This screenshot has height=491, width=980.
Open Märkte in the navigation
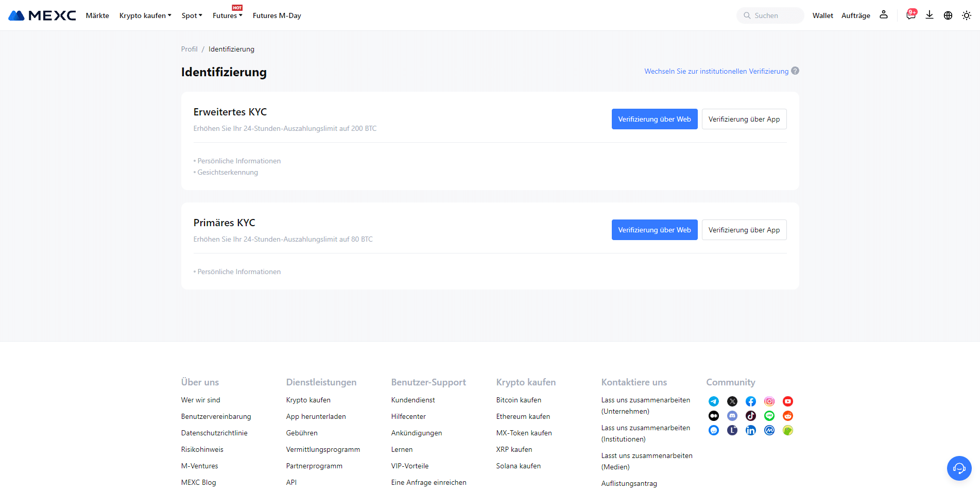[97, 15]
